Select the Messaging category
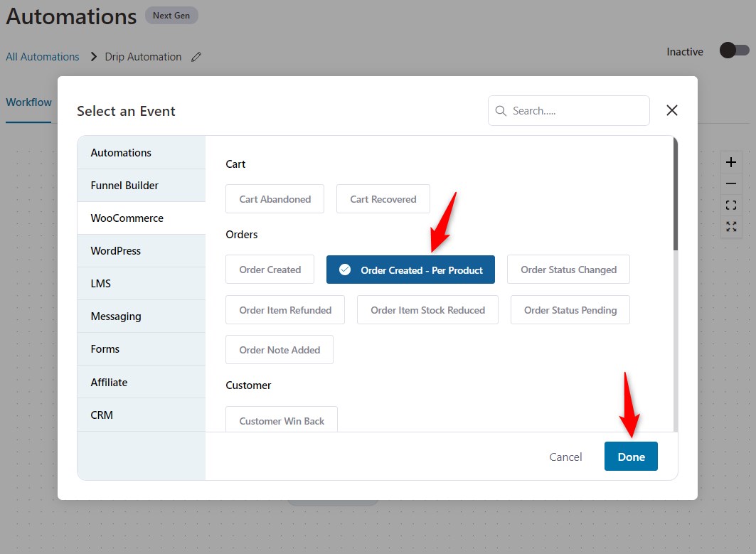This screenshot has width=756, height=554. [142, 316]
